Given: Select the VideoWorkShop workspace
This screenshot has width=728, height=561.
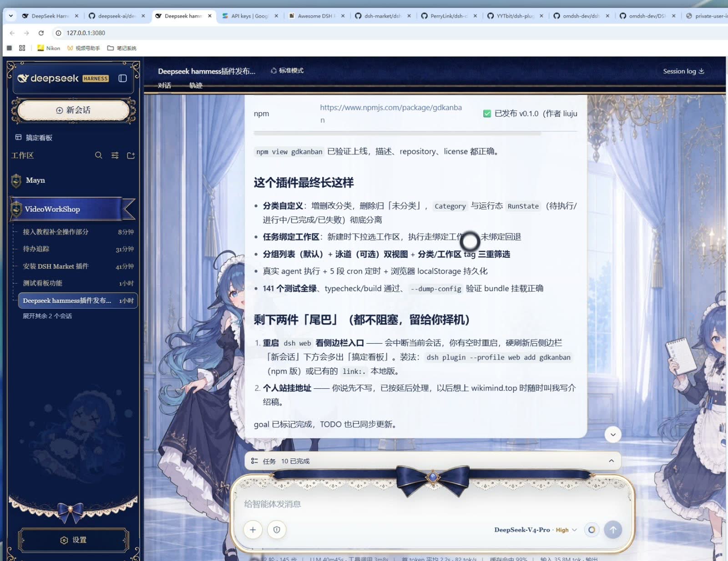Looking at the screenshot, I should click(x=73, y=209).
